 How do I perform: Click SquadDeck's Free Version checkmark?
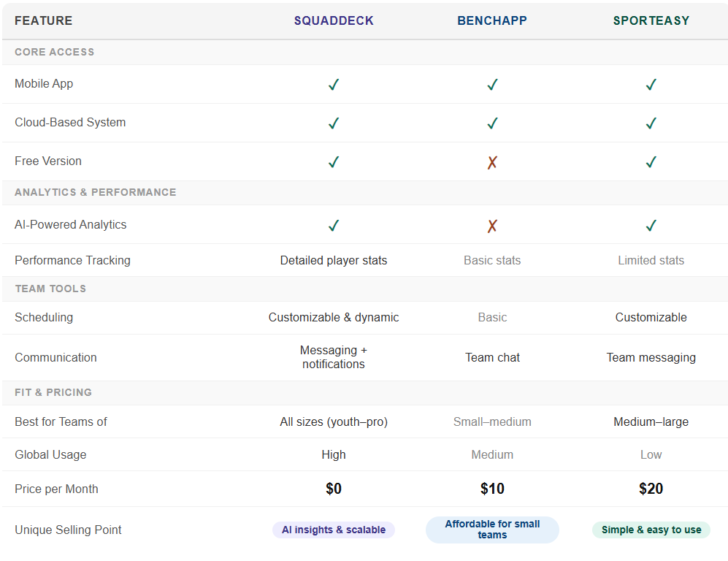click(x=334, y=161)
